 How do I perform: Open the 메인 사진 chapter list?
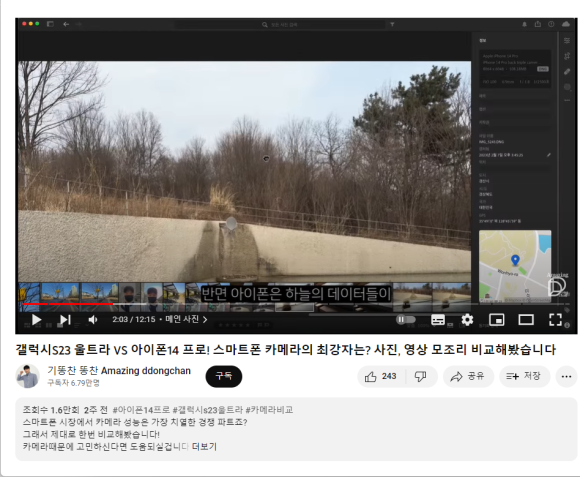point(186,319)
